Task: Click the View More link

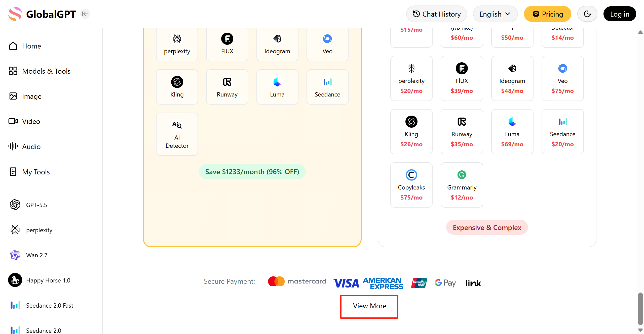Action: pyautogui.click(x=369, y=306)
